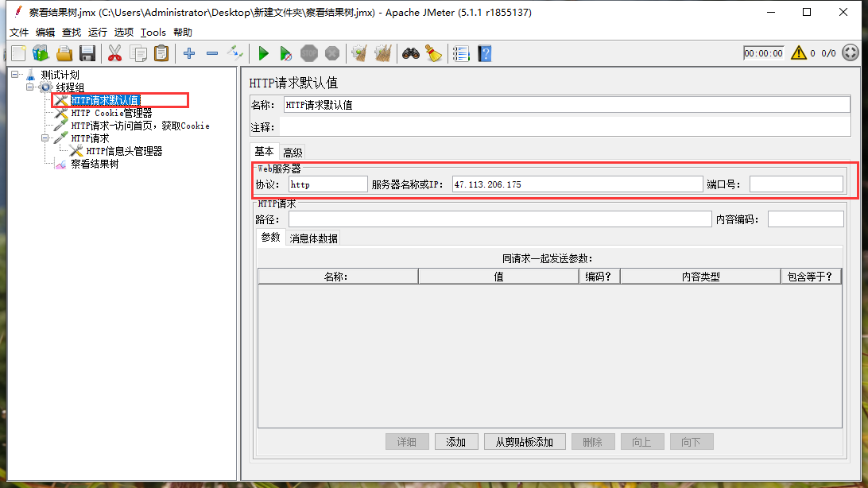Click the 协议 field containing http

pos(327,184)
